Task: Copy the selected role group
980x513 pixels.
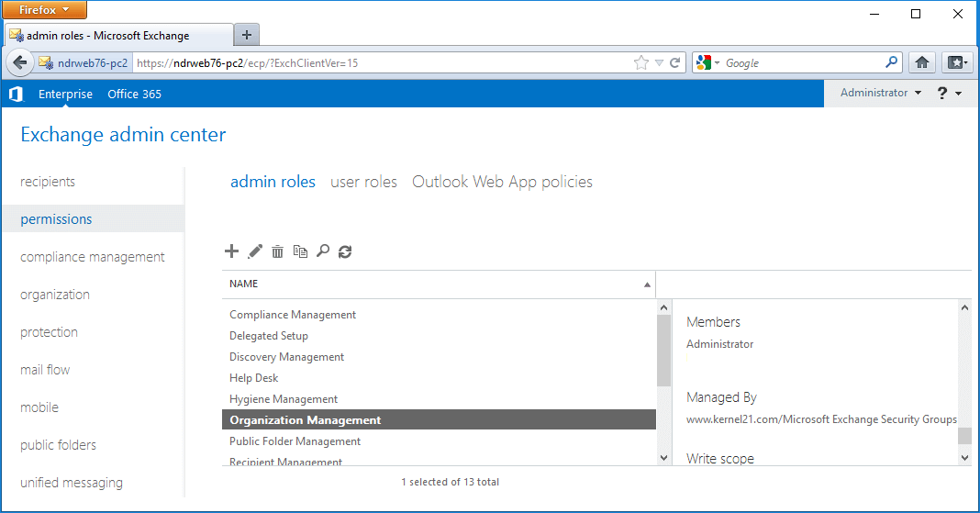Action: click(300, 251)
